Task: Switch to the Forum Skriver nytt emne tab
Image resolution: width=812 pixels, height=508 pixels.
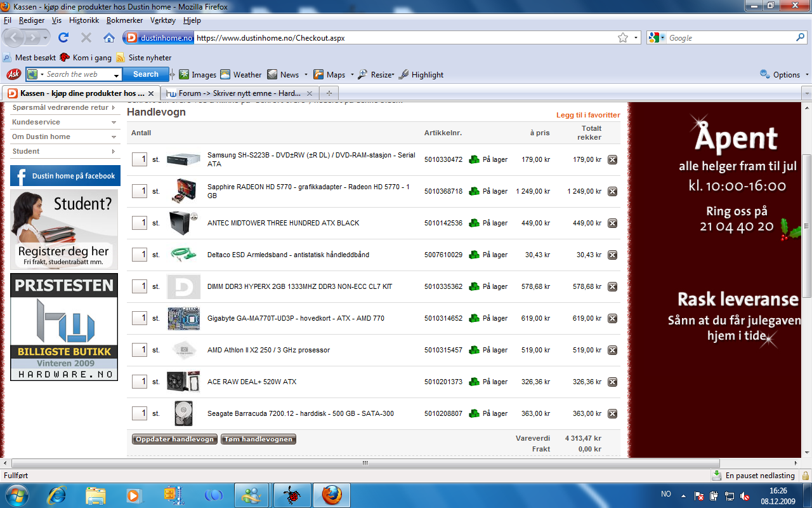Action: (239, 93)
